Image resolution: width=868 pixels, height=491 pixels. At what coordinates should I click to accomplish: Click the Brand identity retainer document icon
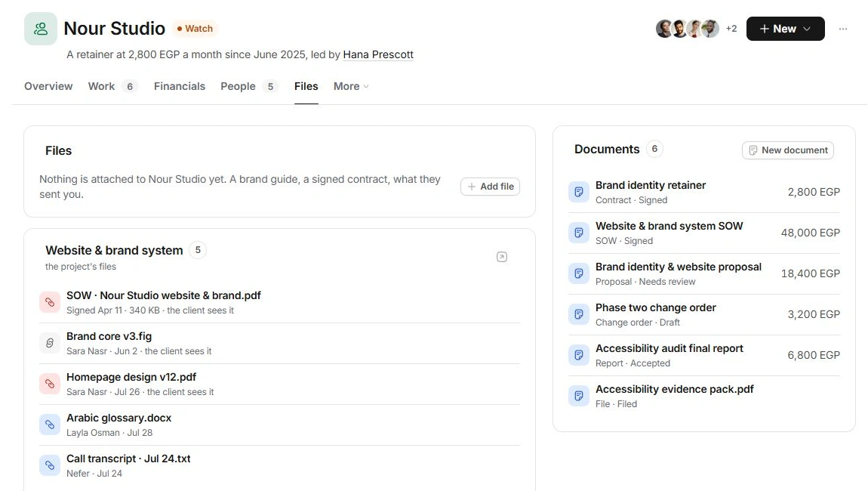[578, 192]
